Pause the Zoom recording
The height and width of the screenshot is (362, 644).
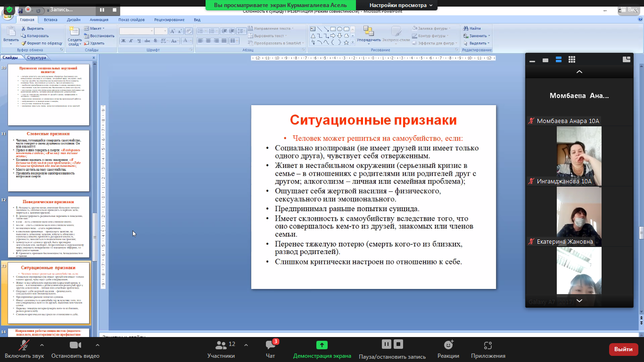(x=386, y=344)
